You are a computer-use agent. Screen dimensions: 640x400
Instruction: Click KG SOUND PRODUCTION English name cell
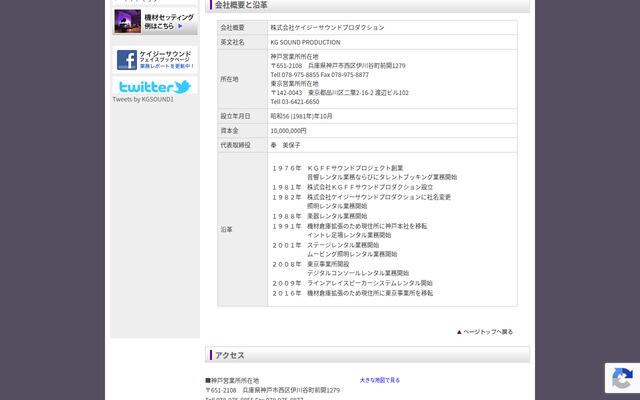point(305,42)
